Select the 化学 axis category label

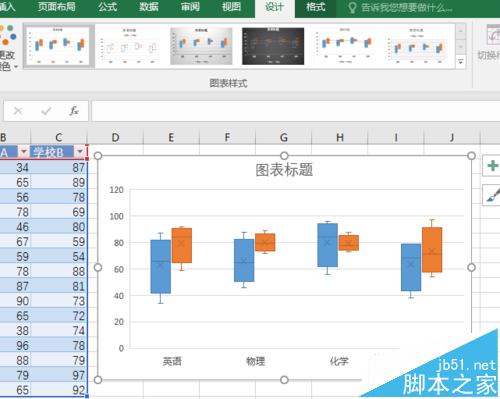click(x=339, y=361)
